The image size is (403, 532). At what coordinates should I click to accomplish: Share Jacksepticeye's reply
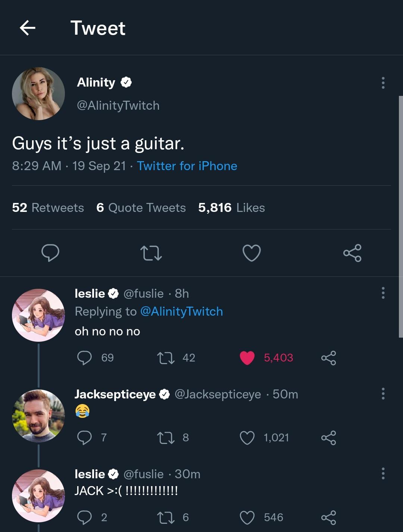(x=328, y=438)
